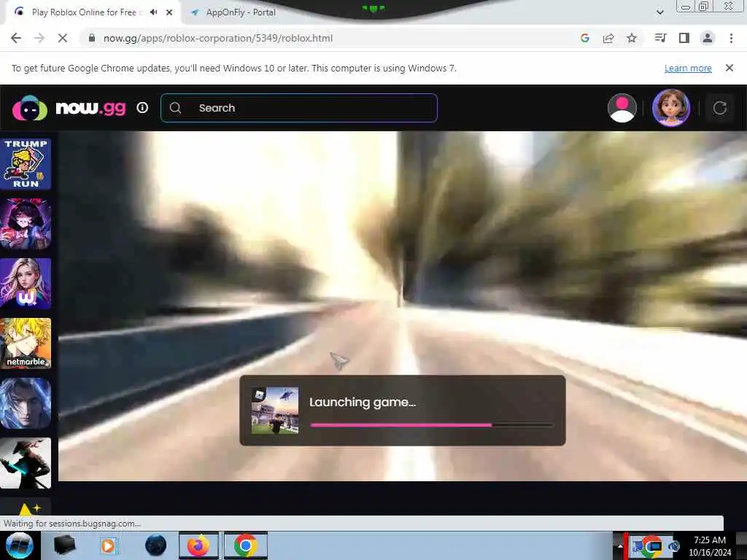
Task: Close the Play Roblox Online tab
Action: pos(169,12)
